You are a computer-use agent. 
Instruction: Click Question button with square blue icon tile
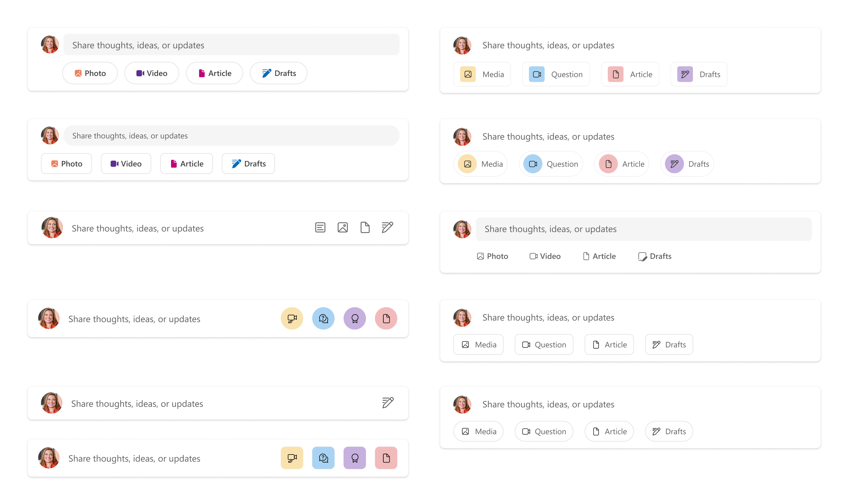556,74
